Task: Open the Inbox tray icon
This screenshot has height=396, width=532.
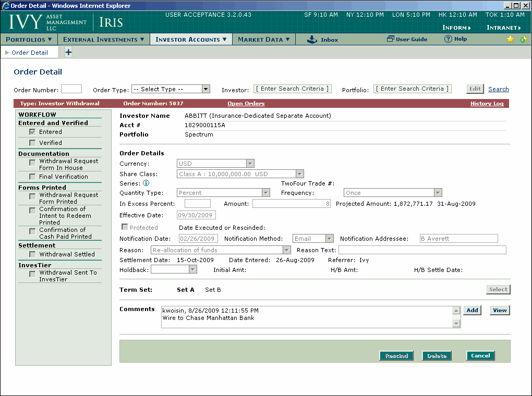Action: 312,40
